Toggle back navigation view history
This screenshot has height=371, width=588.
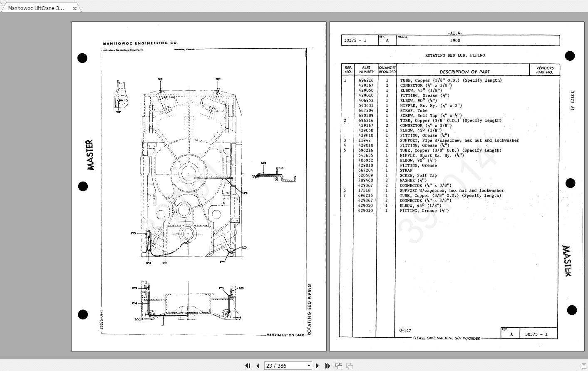pos(338,366)
